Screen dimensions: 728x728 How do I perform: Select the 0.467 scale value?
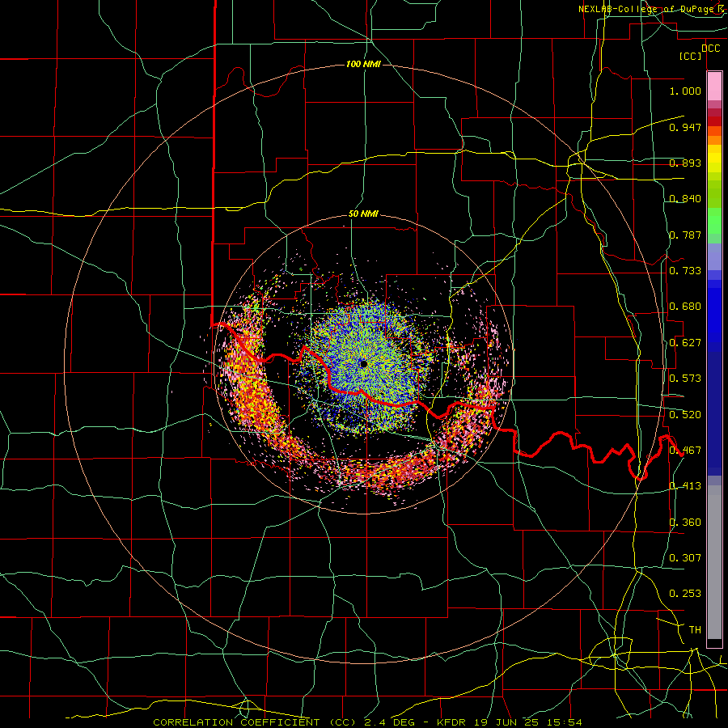coord(685,451)
